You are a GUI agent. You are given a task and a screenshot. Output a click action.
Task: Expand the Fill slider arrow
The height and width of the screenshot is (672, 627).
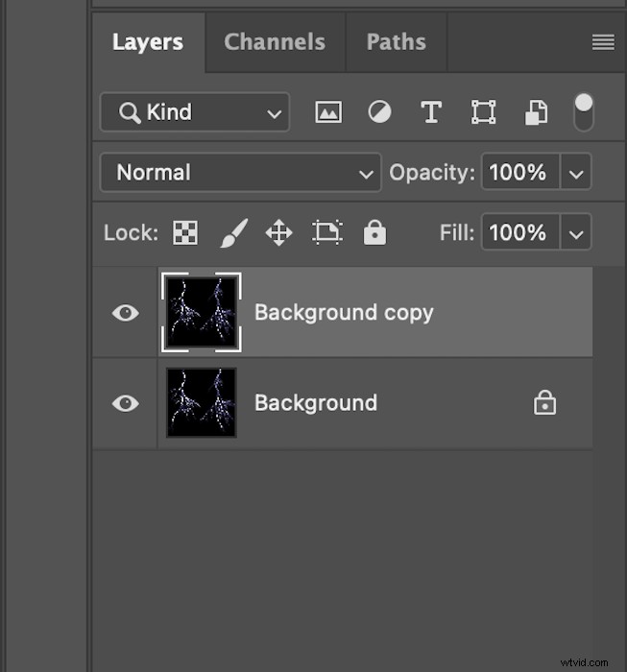576,233
